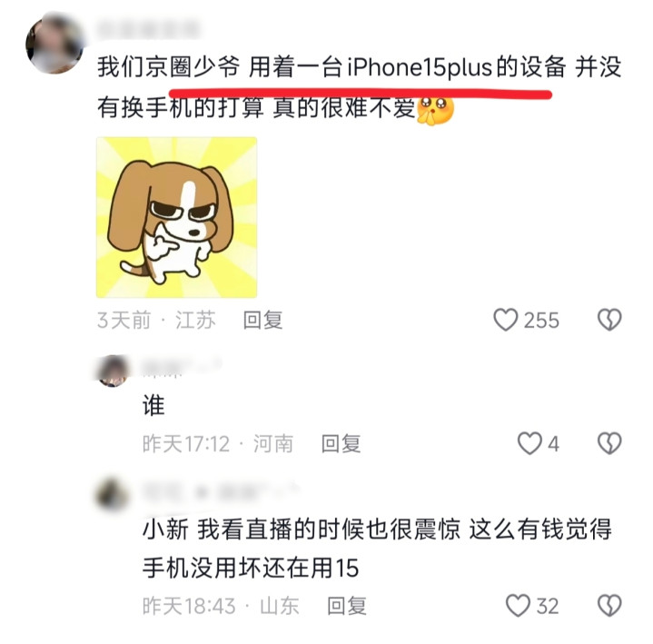Tap the pleading emoji in the comment
653x644 pixels.
coord(435,111)
